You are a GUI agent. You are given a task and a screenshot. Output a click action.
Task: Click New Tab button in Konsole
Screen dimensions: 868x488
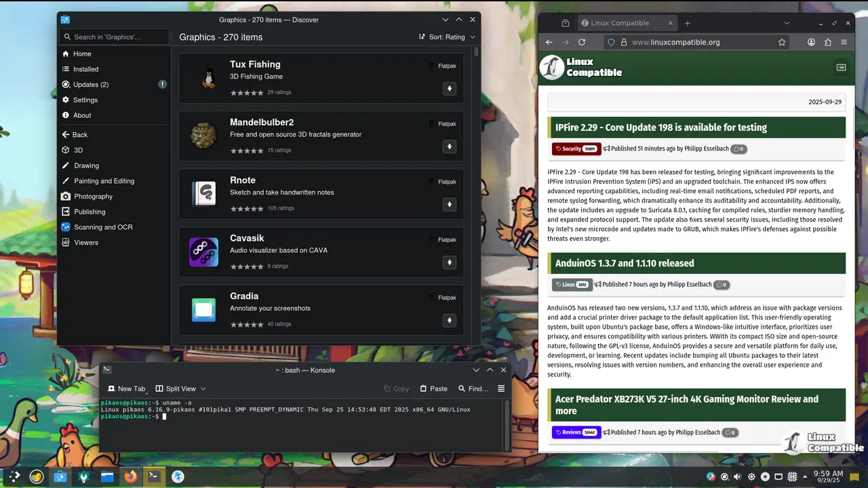point(126,388)
